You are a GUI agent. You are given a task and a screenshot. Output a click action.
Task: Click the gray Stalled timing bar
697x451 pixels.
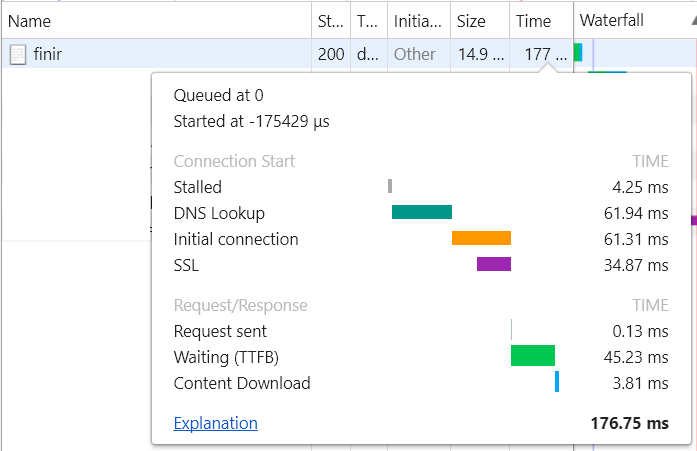click(390, 186)
